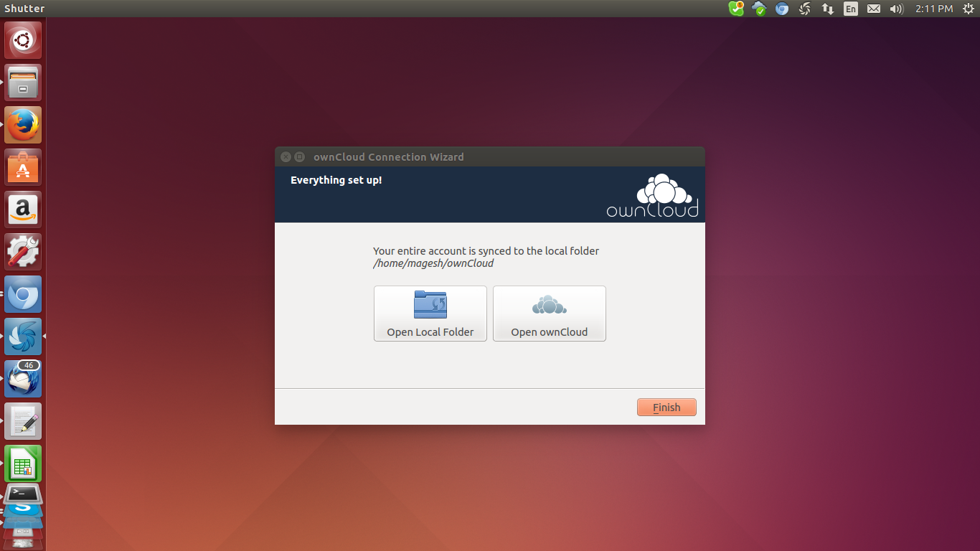Open Ubuntu Software Center launcher icon
The image size is (980, 551).
23,167
